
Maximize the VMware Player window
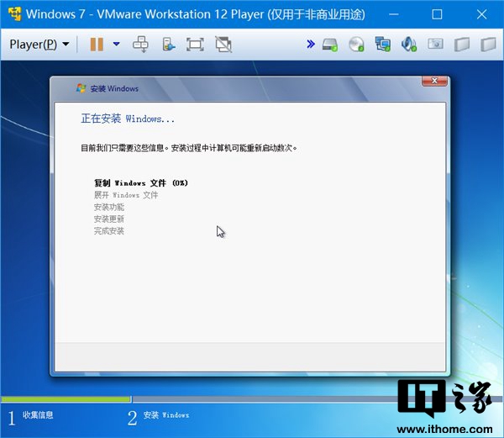437,14
